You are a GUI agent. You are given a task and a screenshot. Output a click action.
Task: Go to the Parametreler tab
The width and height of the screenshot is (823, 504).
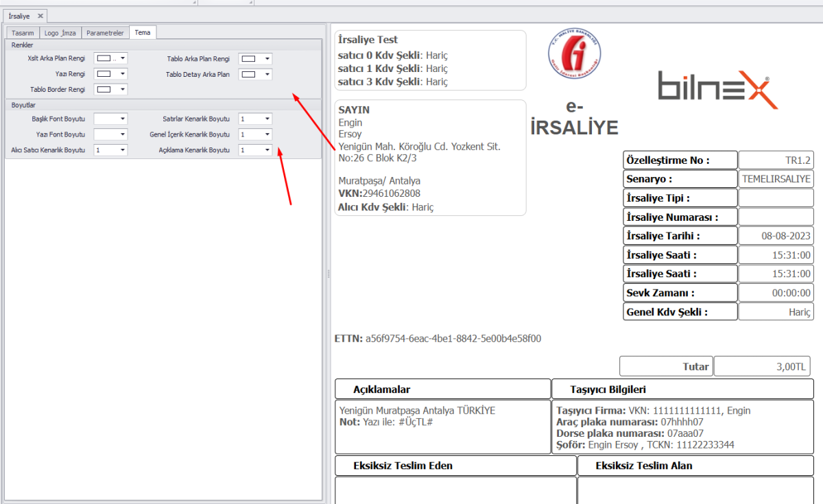click(x=105, y=33)
